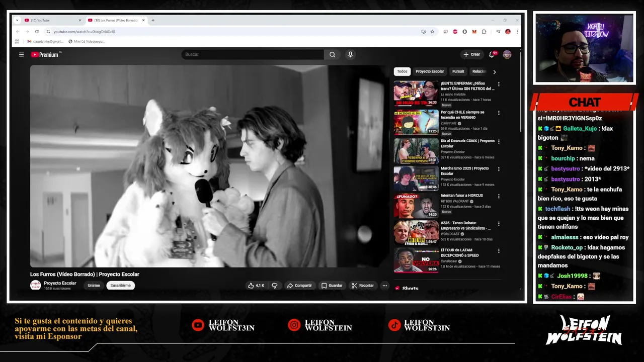Click the Compartir button
Image resolution: width=644 pixels, height=362 pixels.
click(299, 286)
